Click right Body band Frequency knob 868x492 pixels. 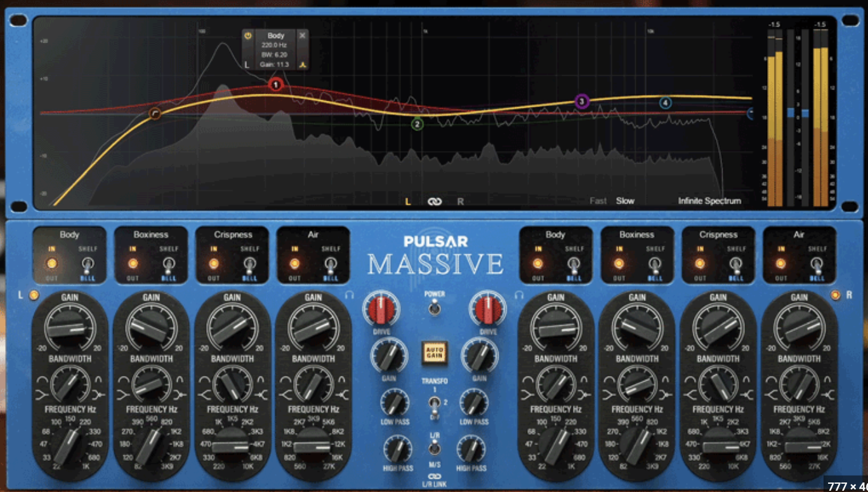[x=556, y=447]
